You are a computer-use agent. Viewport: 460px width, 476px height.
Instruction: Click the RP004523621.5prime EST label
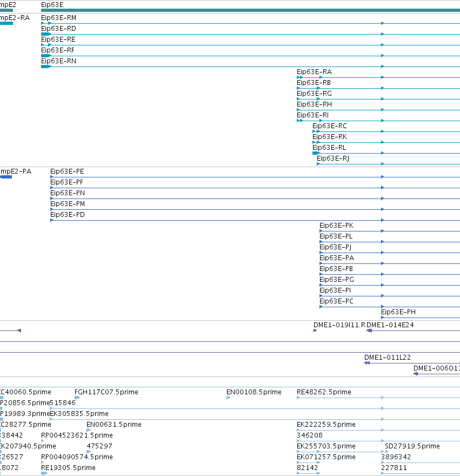[x=77, y=435]
